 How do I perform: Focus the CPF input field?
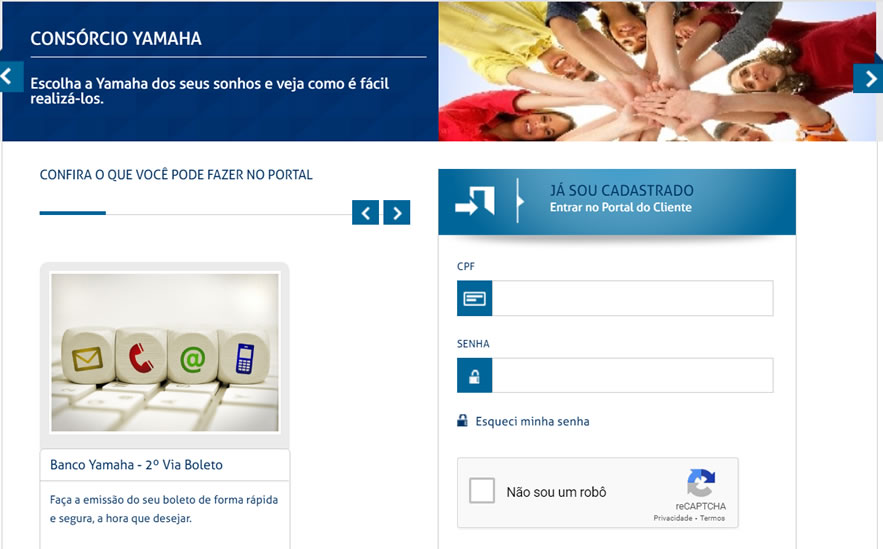coord(632,298)
